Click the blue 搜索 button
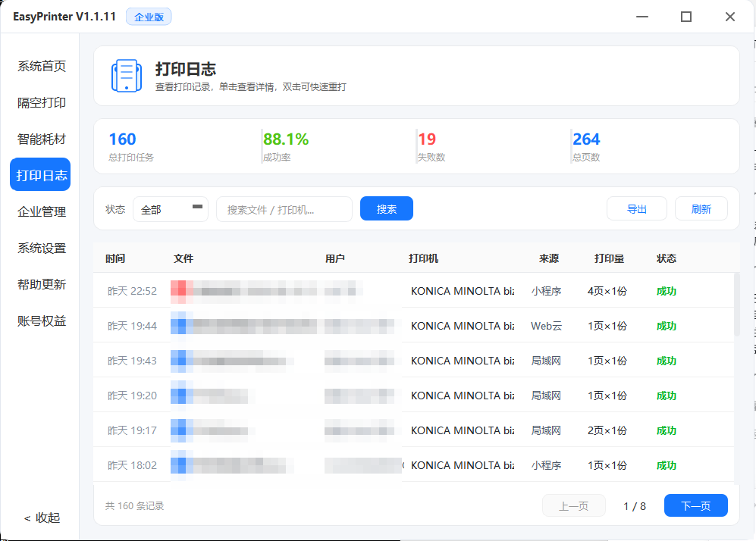Screen dimensions: 756x541 coord(386,208)
